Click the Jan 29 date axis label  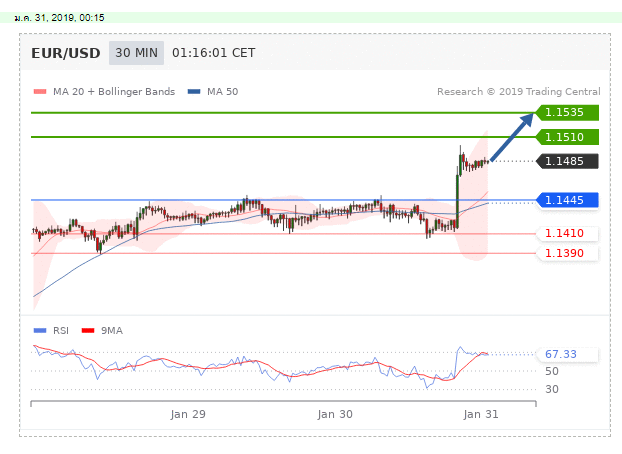[x=188, y=414]
